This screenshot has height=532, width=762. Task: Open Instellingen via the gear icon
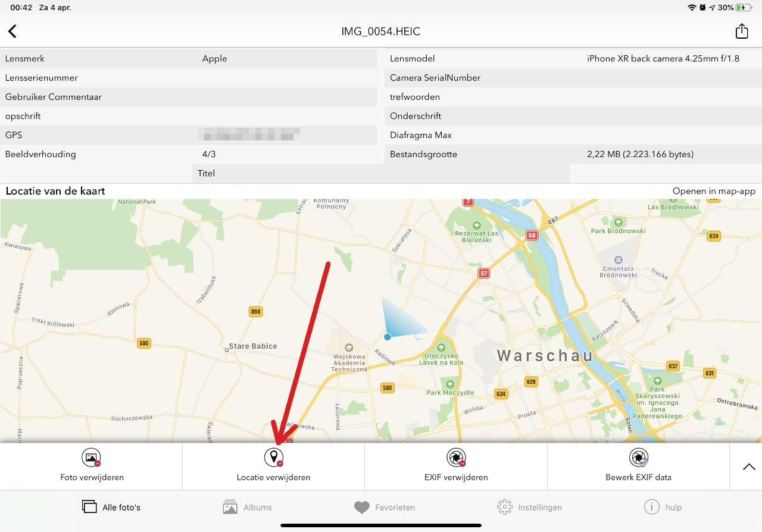coord(504,507)
